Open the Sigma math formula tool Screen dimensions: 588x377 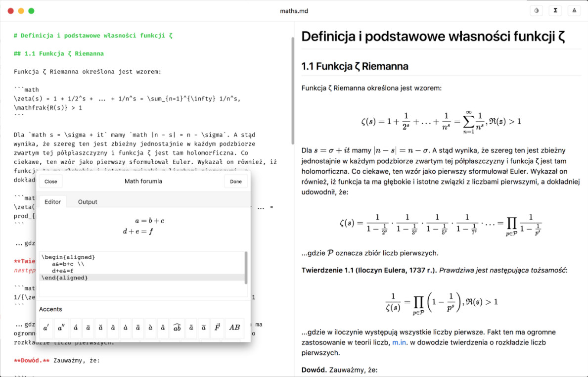555,10
